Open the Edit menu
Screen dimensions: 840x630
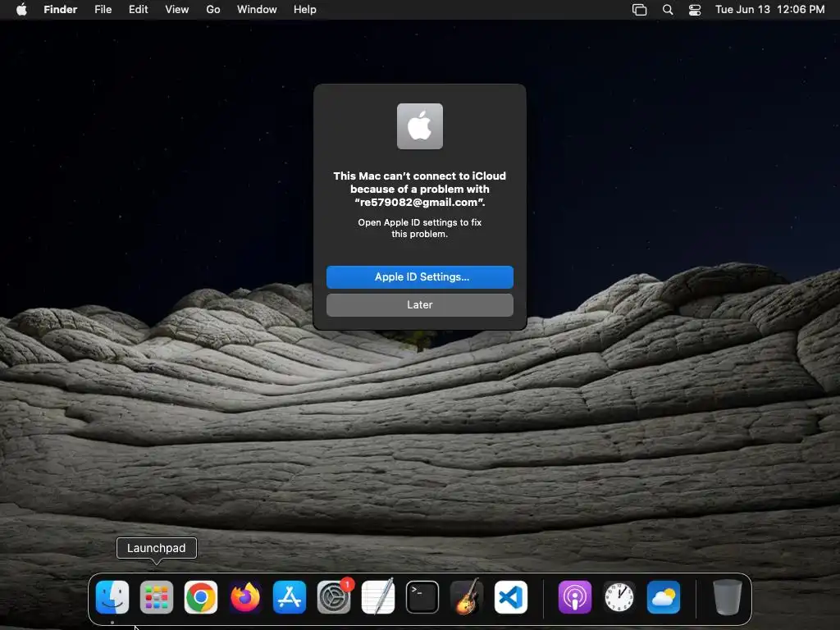[138, 9]
